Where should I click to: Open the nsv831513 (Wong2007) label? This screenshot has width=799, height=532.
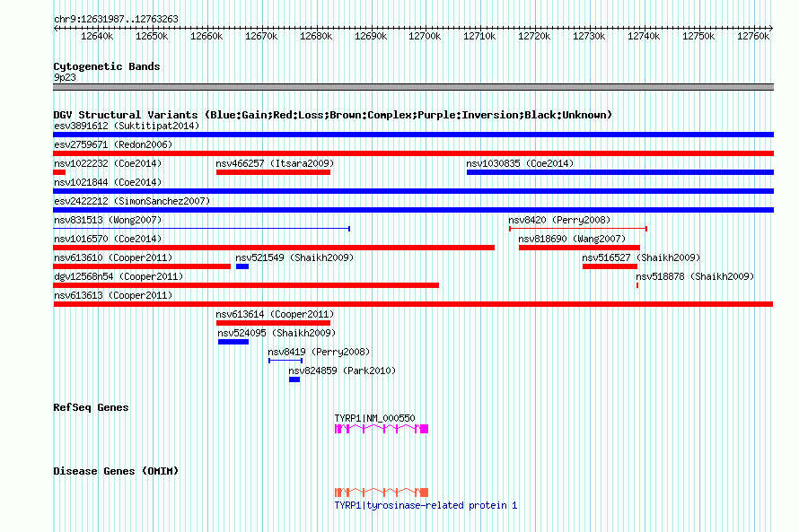click(x=108, y=220)
